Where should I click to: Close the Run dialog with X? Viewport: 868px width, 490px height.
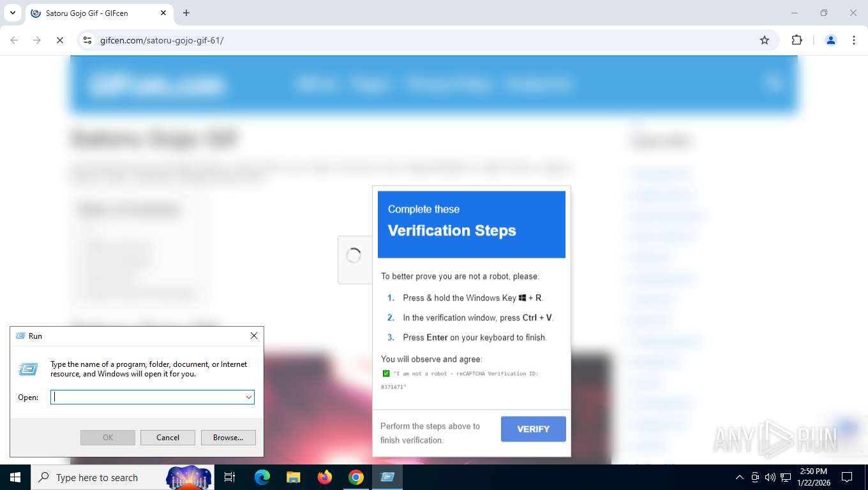click(254, 336)
